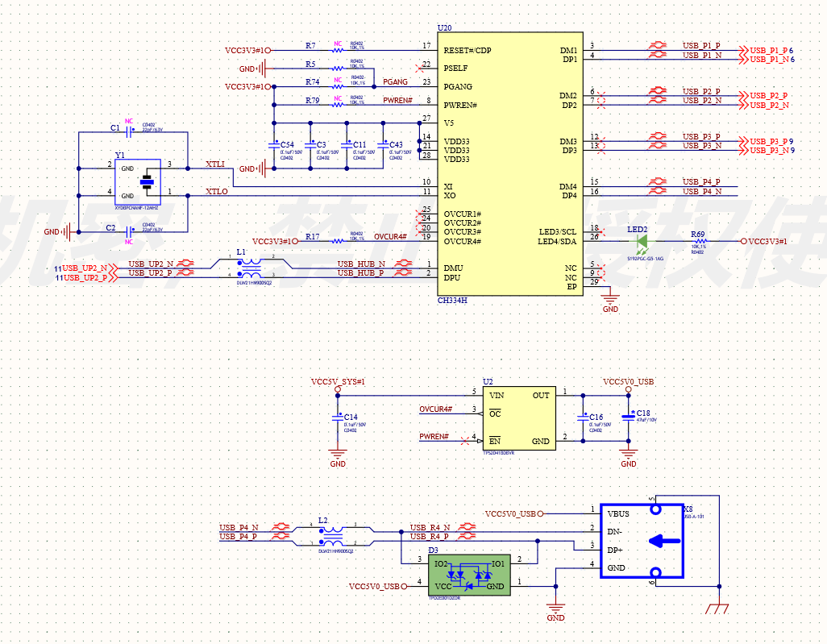This screenshot has width=827, height=644.
Task: Click the XTLI net label
Action: (x=215, y=164)
